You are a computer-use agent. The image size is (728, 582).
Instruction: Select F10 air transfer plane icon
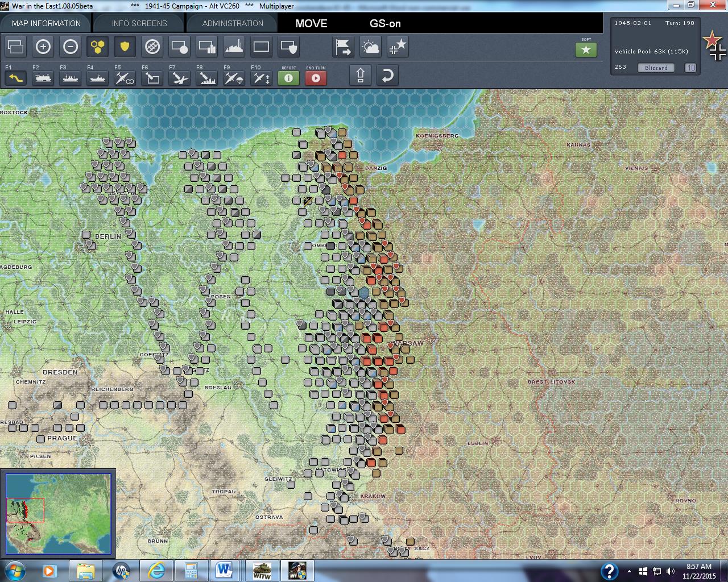pos(261,77)
